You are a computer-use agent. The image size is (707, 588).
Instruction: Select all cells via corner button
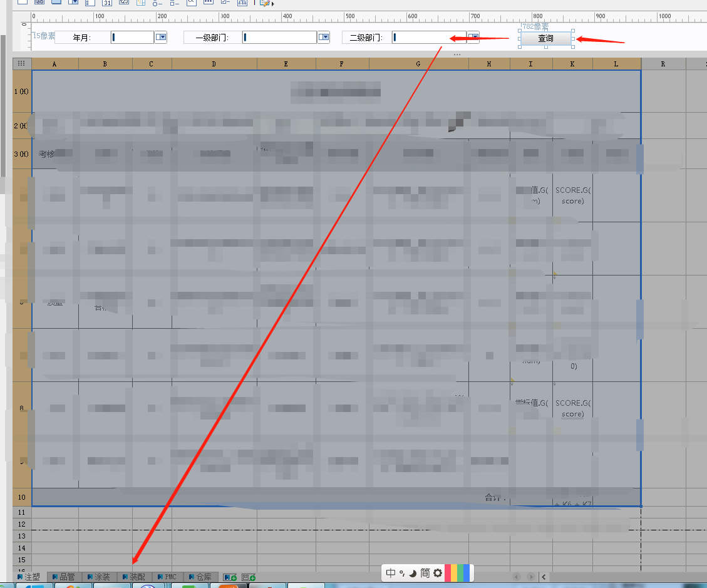click(x=22, y=64)
